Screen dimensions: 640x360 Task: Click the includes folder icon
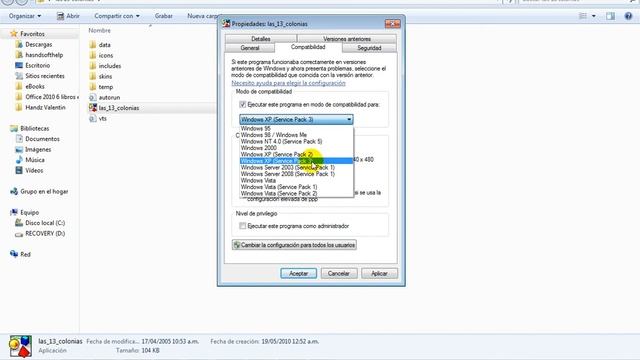[93, 66]
